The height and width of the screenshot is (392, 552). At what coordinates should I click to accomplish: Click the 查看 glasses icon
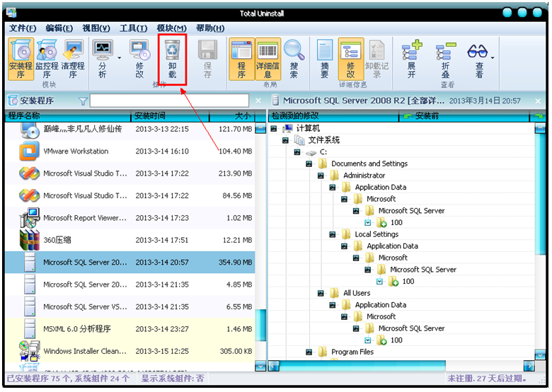point(478,59)
